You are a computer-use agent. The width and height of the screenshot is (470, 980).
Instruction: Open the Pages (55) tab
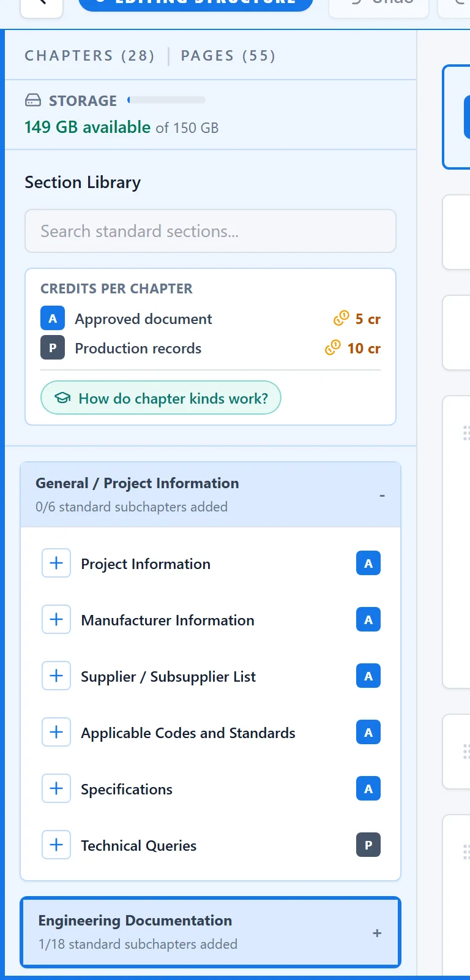click(228, 56)
